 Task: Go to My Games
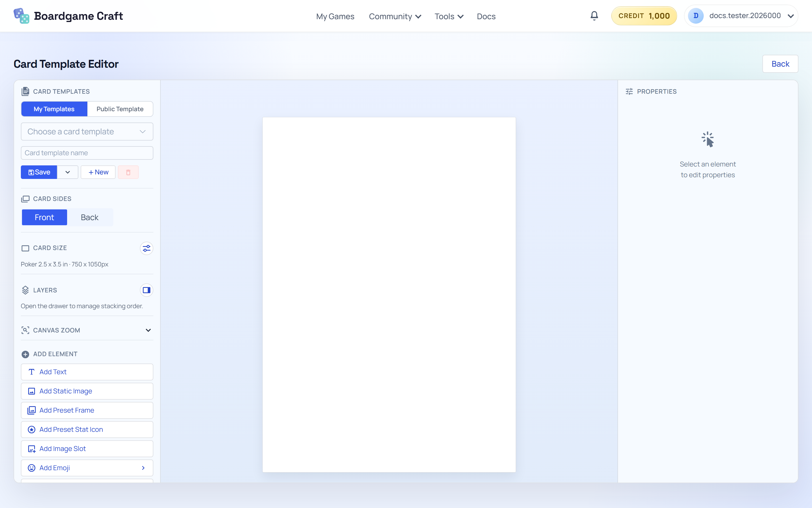click(335, 16)
